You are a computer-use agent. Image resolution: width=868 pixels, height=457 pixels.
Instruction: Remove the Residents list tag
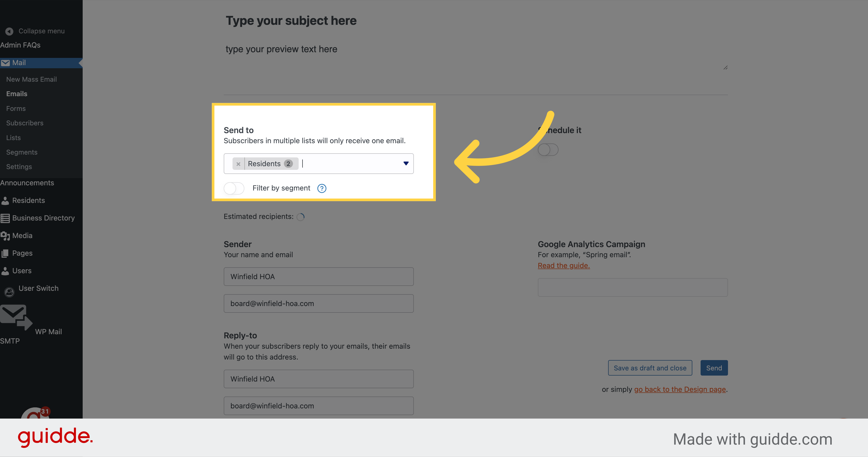(x=238, y=164)
